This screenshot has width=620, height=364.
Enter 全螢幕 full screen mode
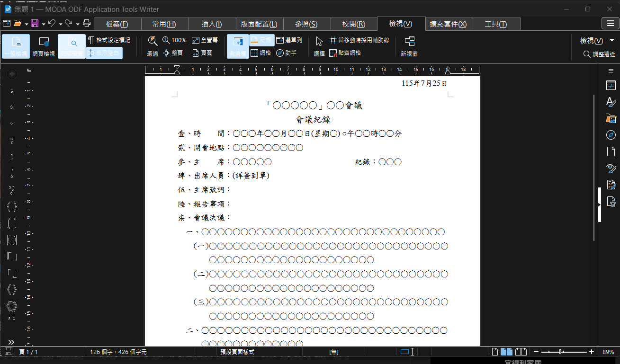[205, 40]
